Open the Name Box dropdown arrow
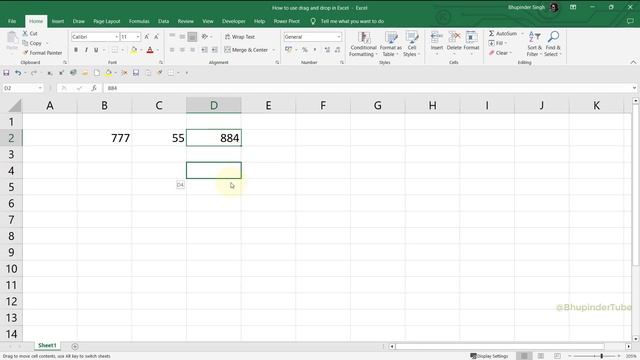The width and height of the screenshot is (640, 360). click(x=40, y=88)
